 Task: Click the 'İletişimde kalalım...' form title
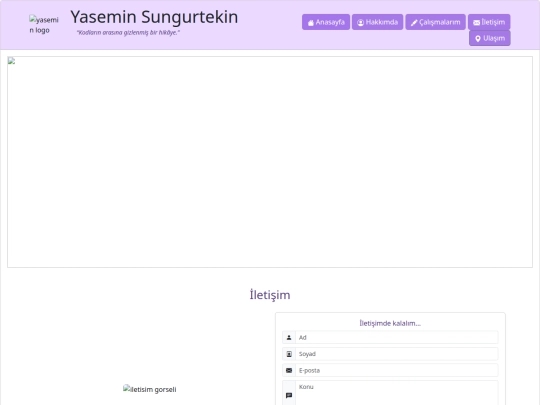390,323
